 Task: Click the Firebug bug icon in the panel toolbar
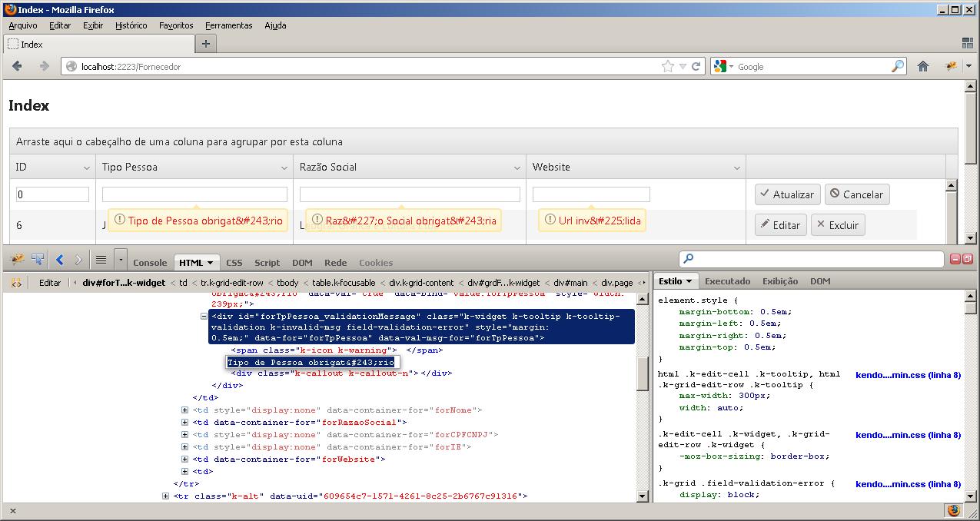(17, 260)
